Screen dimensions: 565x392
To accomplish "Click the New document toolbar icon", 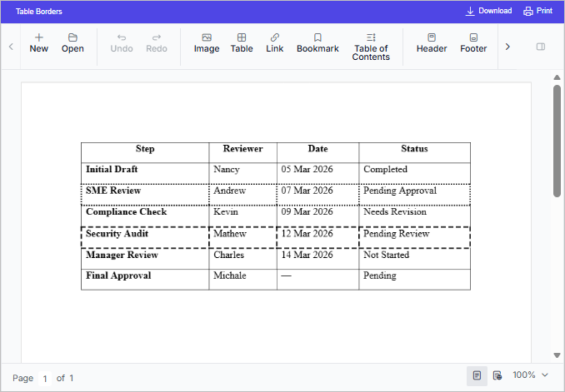I will click(39, 43).
